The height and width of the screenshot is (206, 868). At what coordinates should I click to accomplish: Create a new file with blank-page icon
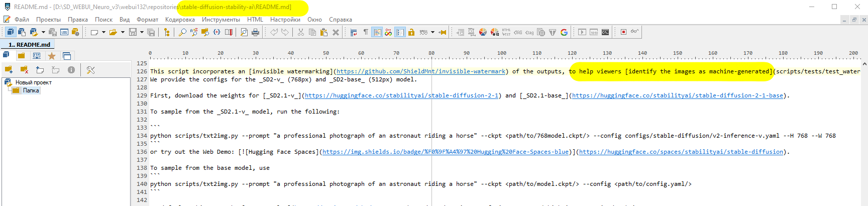point(94,32)
